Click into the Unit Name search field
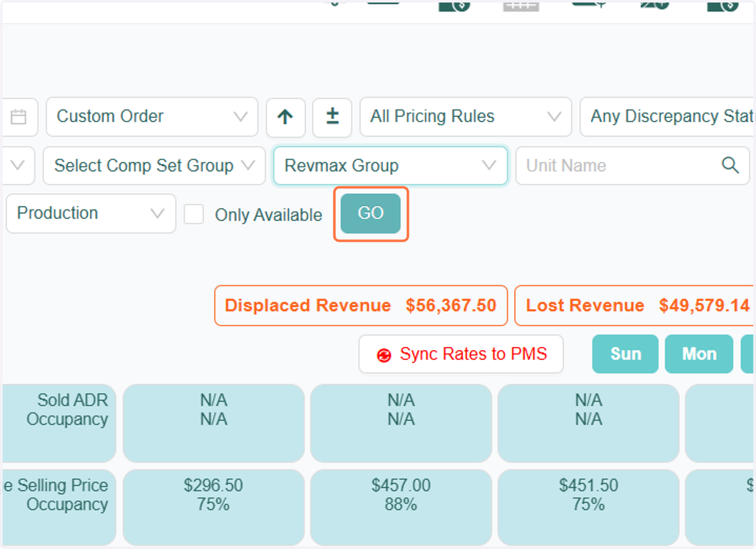The image size is (756, 549). click(x=633, y=166)
